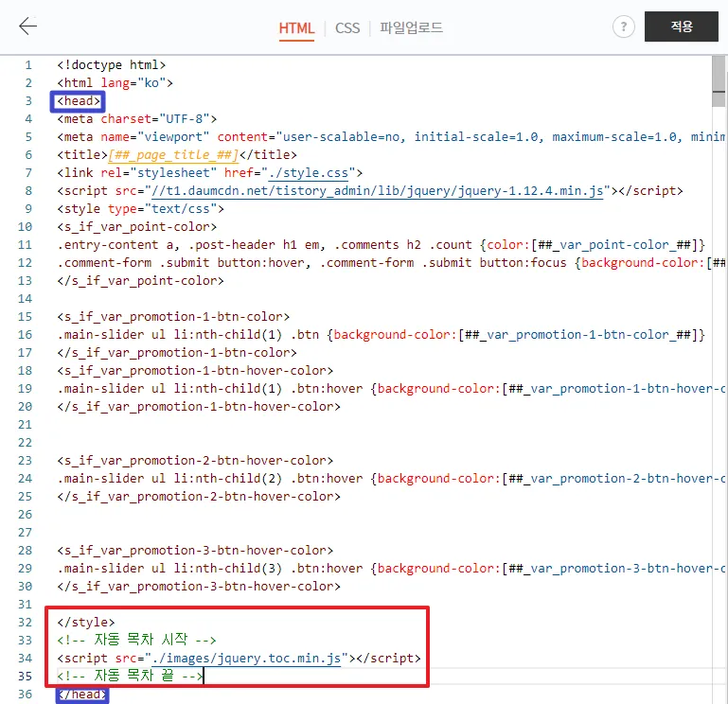Click </s_if_var_promotion-1-btn-hover-color> on line 20
The width and height of the screenshot is (728, 704).
(199, 407)
